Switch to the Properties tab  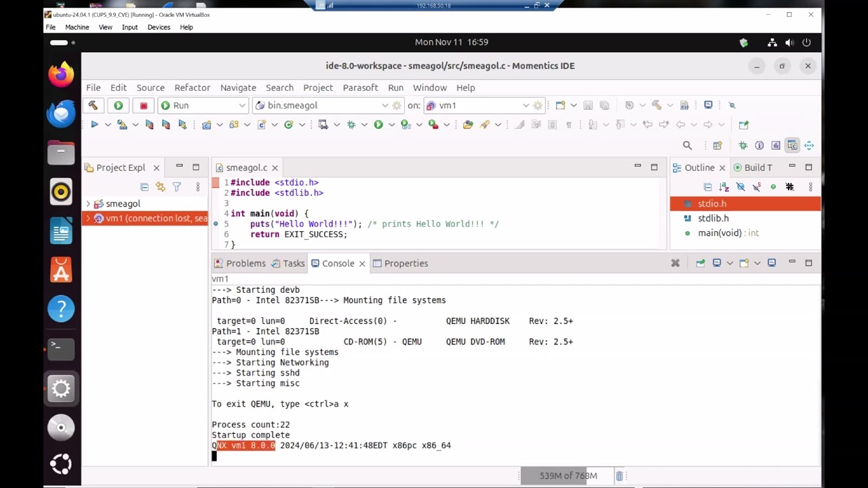[400, 263]
